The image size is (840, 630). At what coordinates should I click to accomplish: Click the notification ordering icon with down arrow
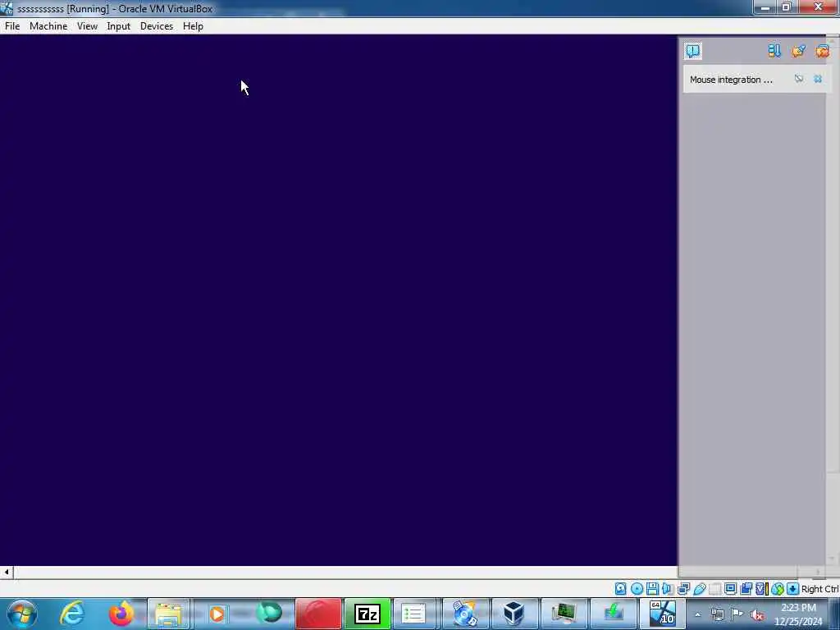[x=774, y=51]
